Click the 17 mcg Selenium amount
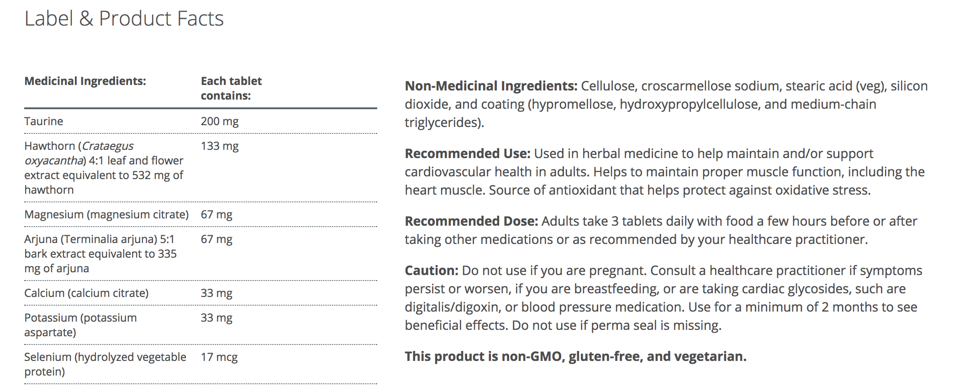The height and width of the screenshot is (392, 980). click(x=219, y=357)
